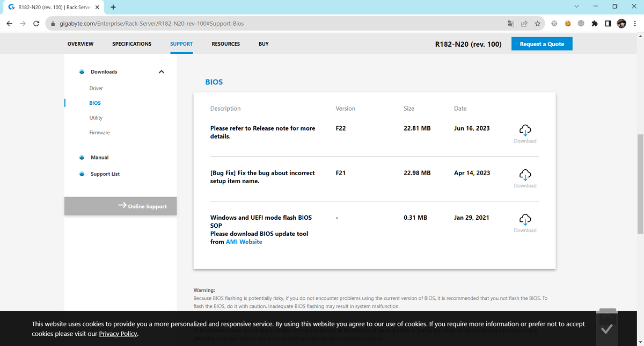This screenshot has width=644, height=346.
Task: Go forward in browser history
Action: (23, 24)
